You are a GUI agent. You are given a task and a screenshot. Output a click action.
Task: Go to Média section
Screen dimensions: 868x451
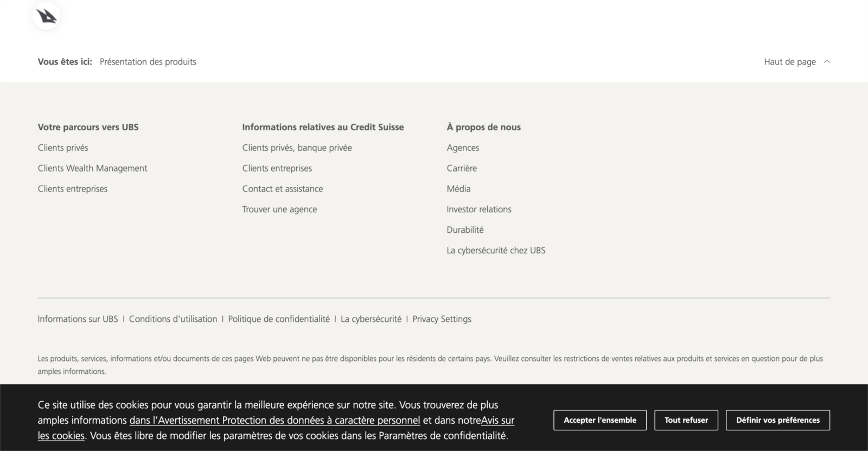(x=458, y=189)
